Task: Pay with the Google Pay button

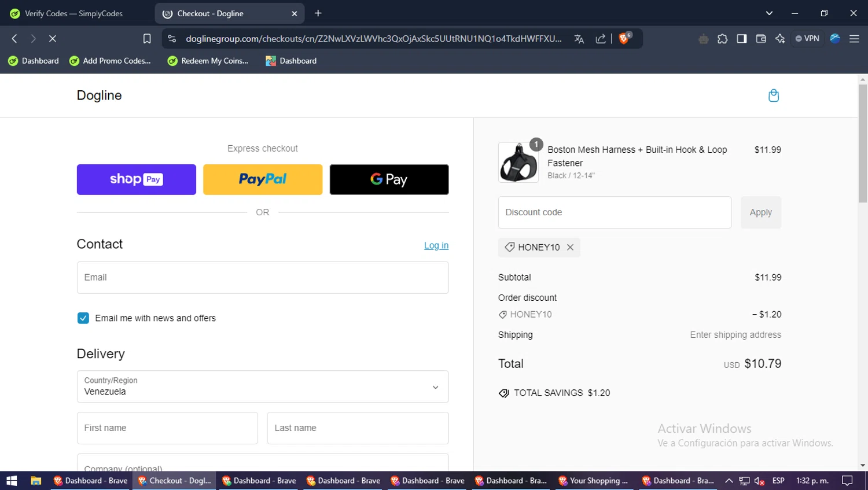Action: click(389, 179)
